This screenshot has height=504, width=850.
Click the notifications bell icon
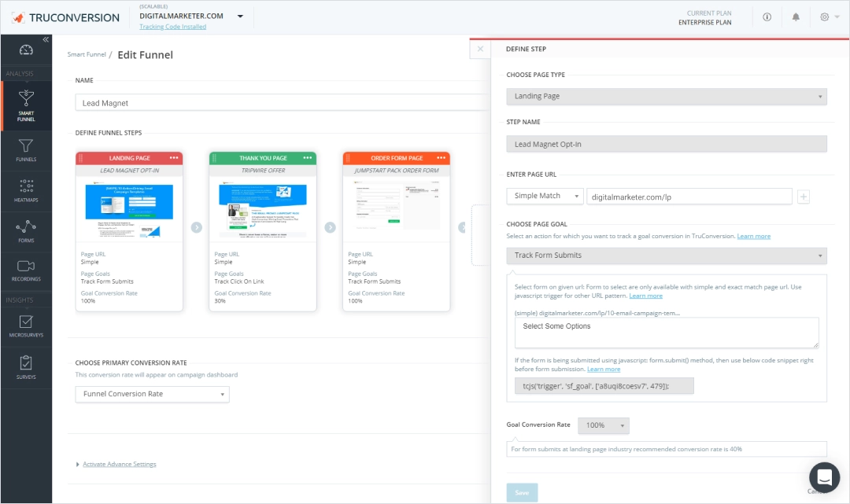tap(796, 17)
